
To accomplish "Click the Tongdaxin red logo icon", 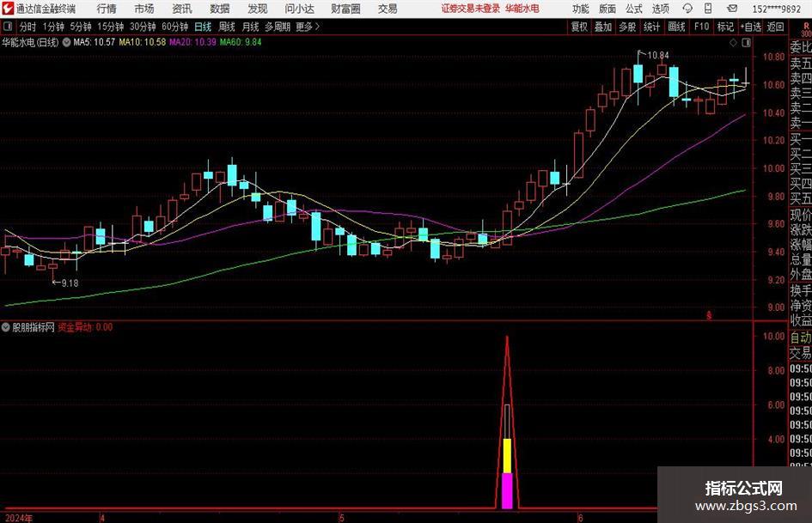I will pos(8,9).
